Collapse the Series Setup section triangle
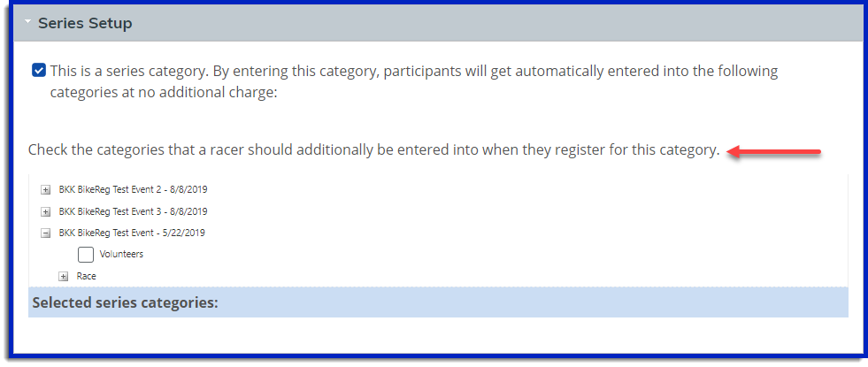Image resolution: width=868 pixels, height=367 pixels. coord(28,22)
